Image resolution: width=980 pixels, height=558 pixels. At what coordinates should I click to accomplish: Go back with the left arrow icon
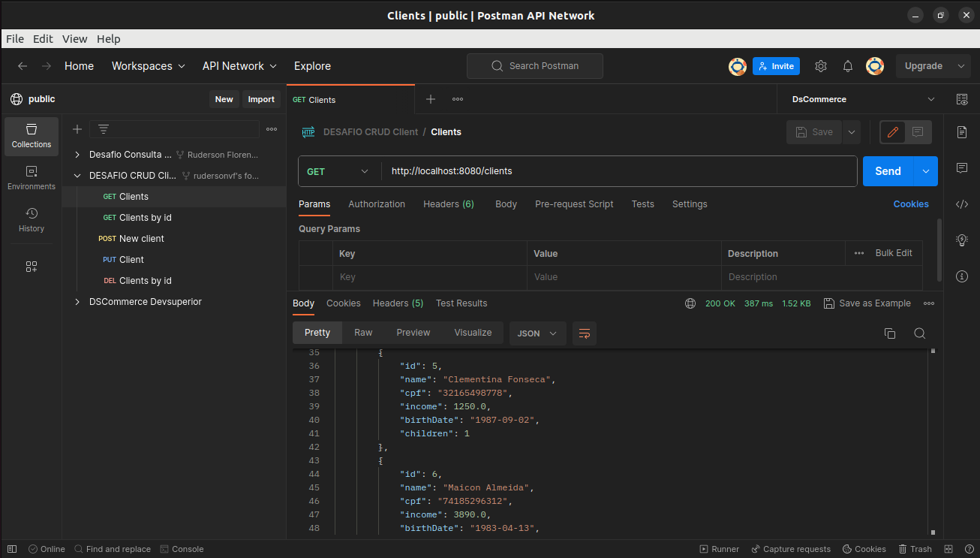(23, 66)
